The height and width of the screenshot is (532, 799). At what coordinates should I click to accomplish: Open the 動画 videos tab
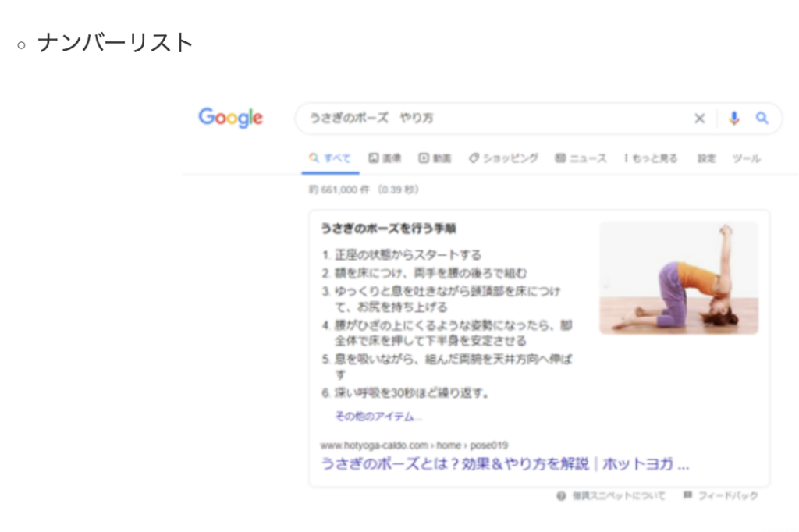[435, 158]
